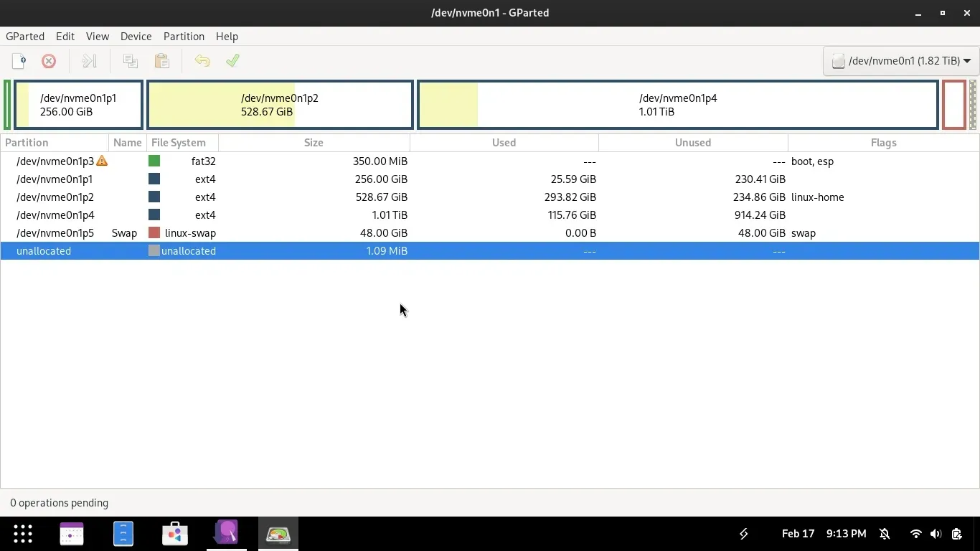Click the Paste partition toolbar icon
This screenshot has width=980, height=551.
162,61
